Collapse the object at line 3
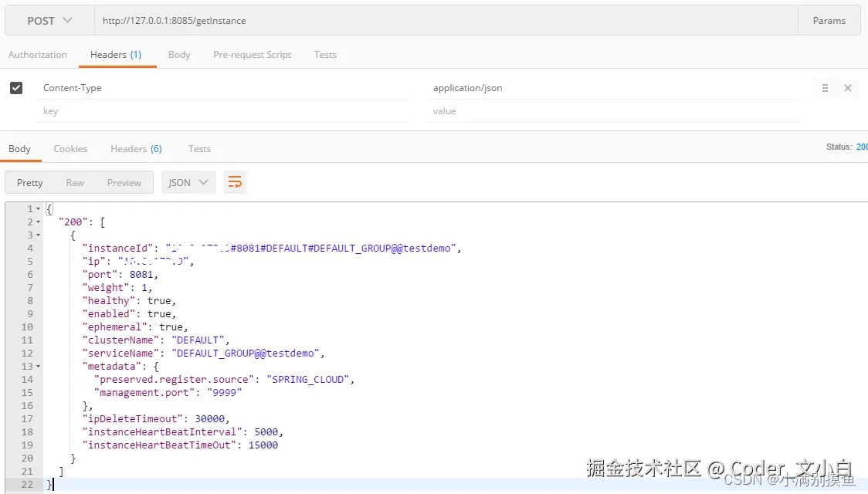This screenshot has width=868, height=494. (x=38, y=235)
